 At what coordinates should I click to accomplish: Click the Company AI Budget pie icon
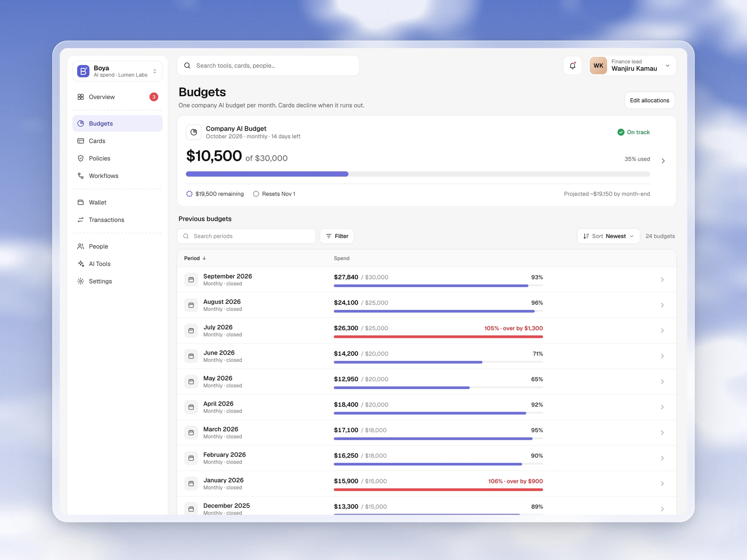coord(194,132)
